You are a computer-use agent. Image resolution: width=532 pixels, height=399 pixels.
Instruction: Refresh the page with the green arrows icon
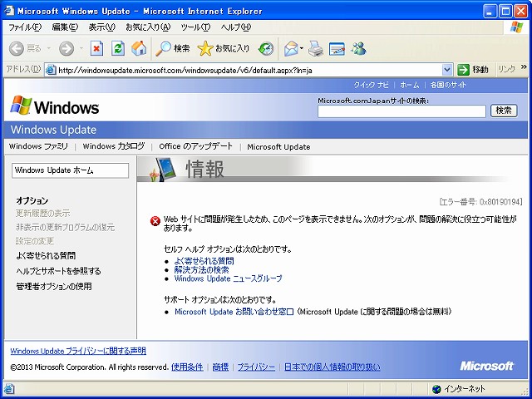click(x=118, y=49)
